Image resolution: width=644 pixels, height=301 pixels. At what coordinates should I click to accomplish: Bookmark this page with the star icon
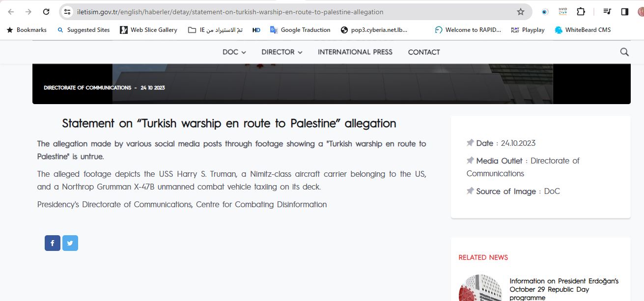[x=521, y=12]
